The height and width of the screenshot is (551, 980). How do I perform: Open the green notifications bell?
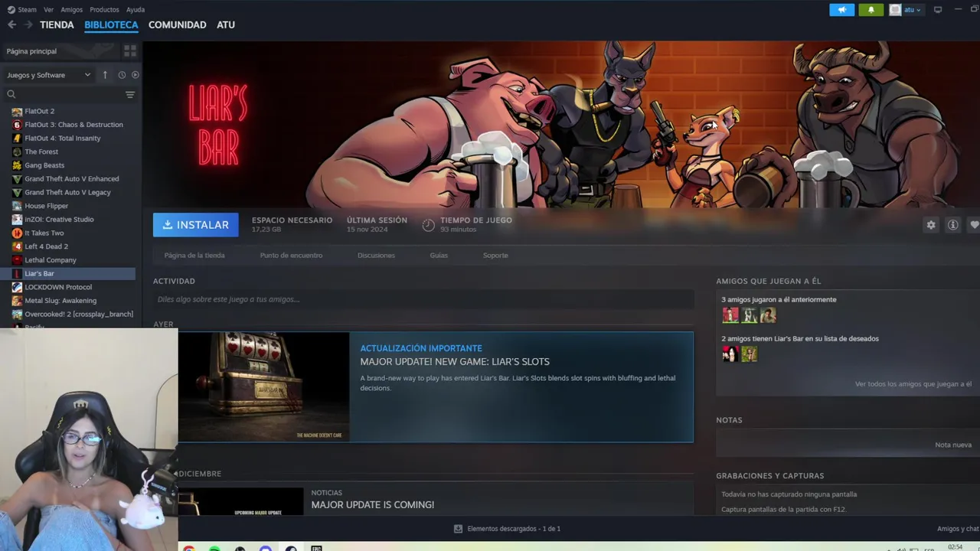click(871, 10)
